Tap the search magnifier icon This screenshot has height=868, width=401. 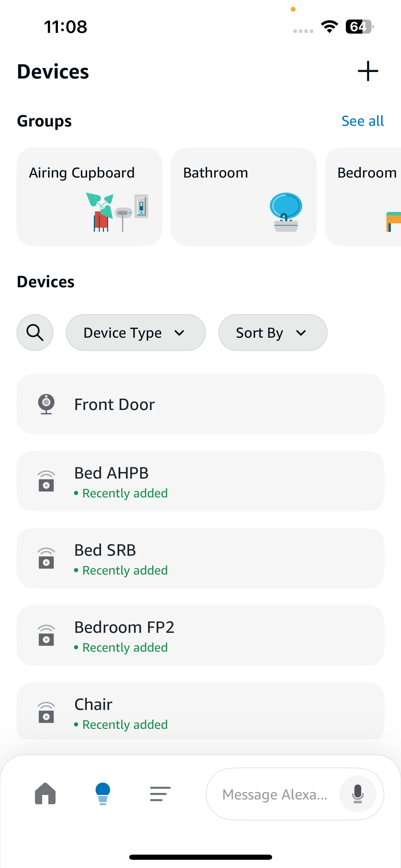pyautogui.click(x=35, y=333)
